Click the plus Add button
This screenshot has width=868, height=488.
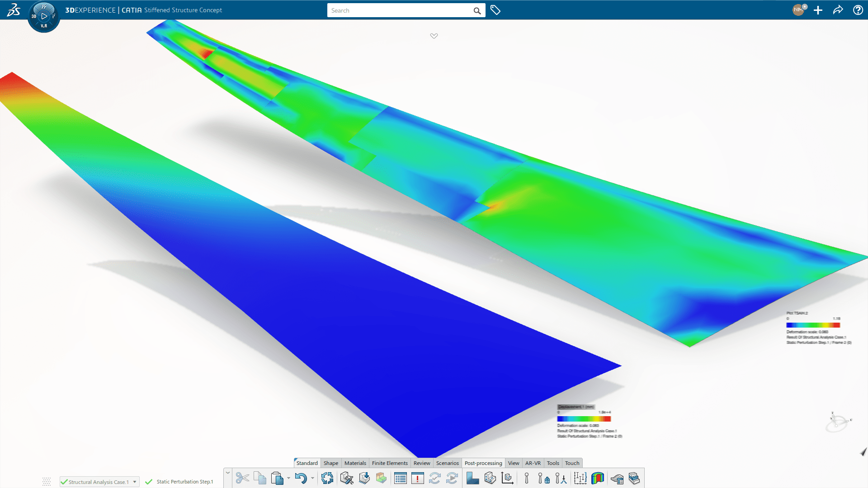pyautogui.click(x=818, y=10)
